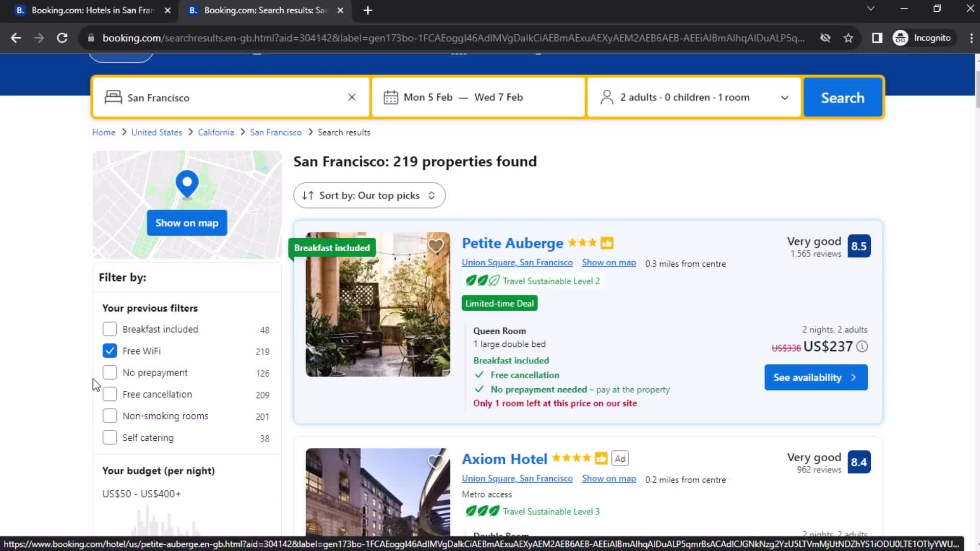Open the California breadcrumb

[216, 132]
